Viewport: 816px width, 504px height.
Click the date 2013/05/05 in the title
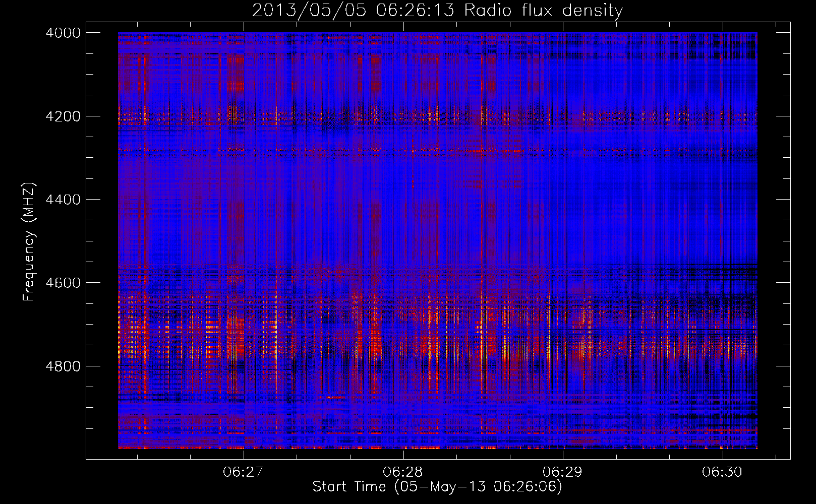[309, 11]
